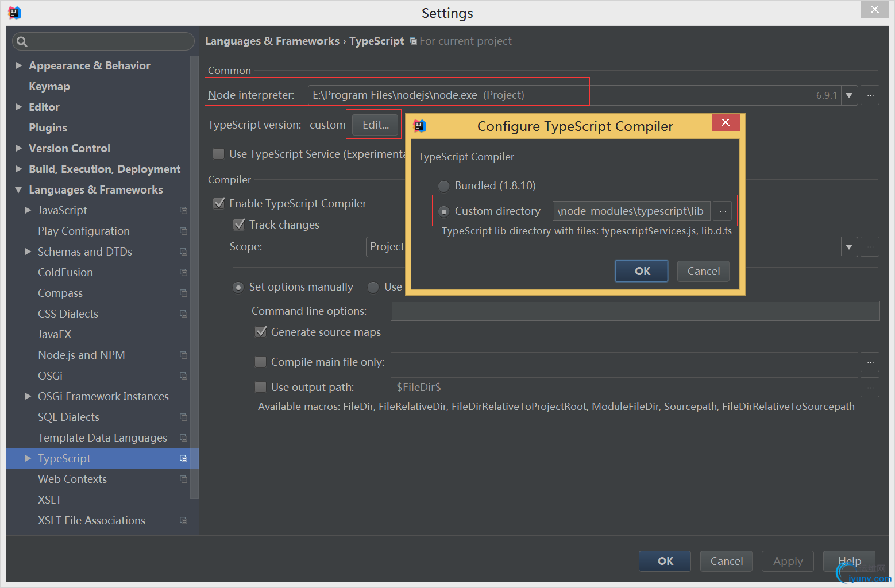Click Help button of Settings window
Screen dimensions: 895x588
pos(849,561)
